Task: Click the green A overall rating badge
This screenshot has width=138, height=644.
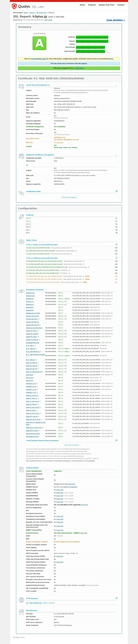Action: tap(39, 43)
